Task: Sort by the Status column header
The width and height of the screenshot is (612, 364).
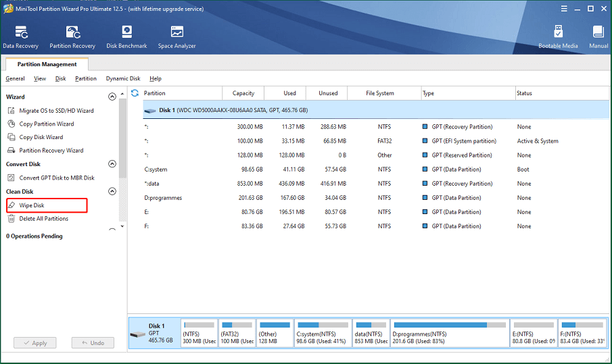Action: click(563, 93)
